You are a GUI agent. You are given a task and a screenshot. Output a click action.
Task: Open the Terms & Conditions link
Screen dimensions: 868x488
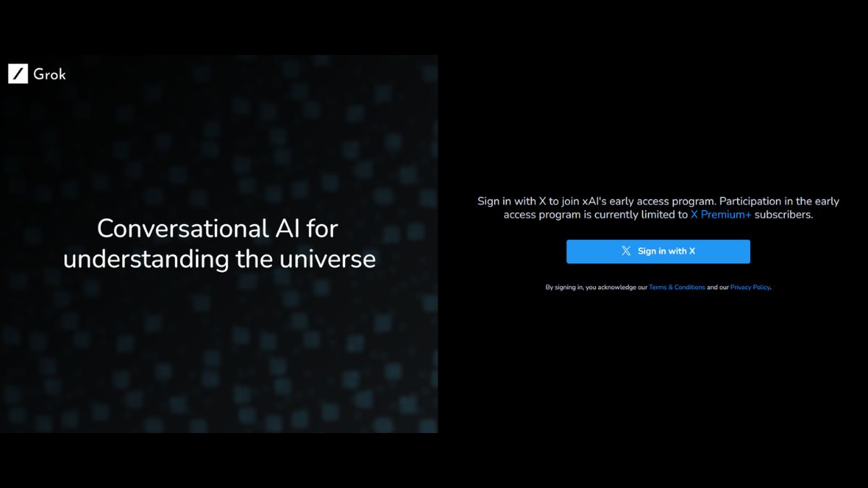[677, 288]
